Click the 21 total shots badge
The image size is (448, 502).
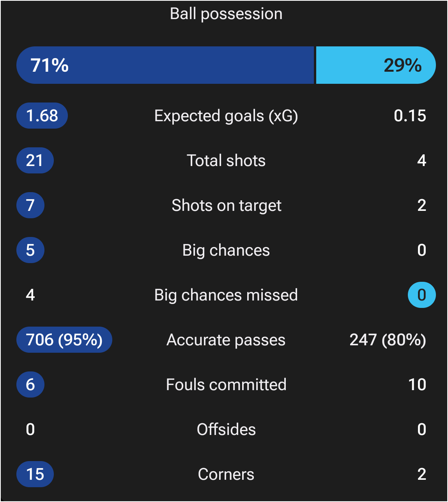click(x=35, y=161)
